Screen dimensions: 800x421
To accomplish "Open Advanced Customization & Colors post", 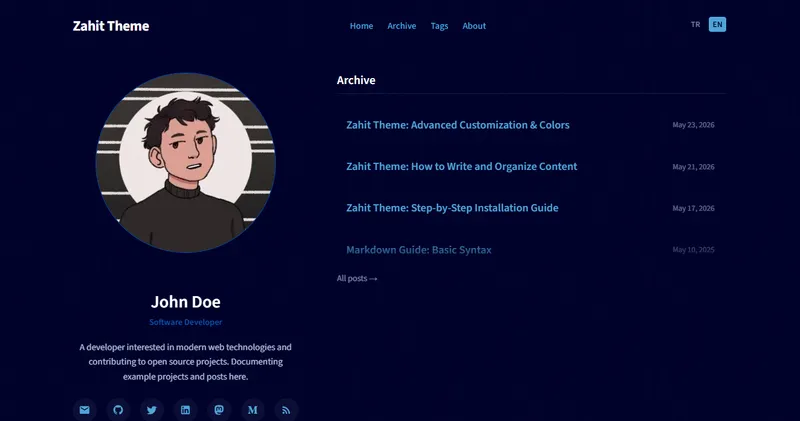I will click(x=458, y=125).
